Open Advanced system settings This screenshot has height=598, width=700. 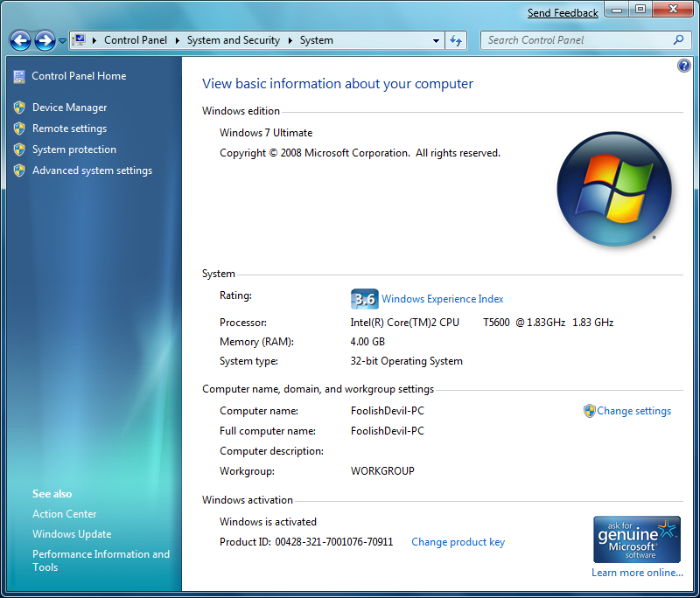click(92, 170)
